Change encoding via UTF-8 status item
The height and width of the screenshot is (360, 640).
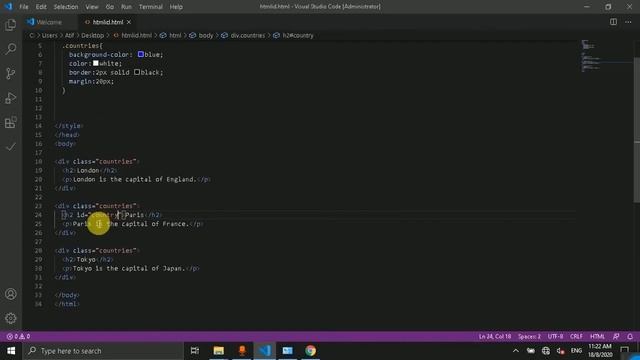point(555,336)
